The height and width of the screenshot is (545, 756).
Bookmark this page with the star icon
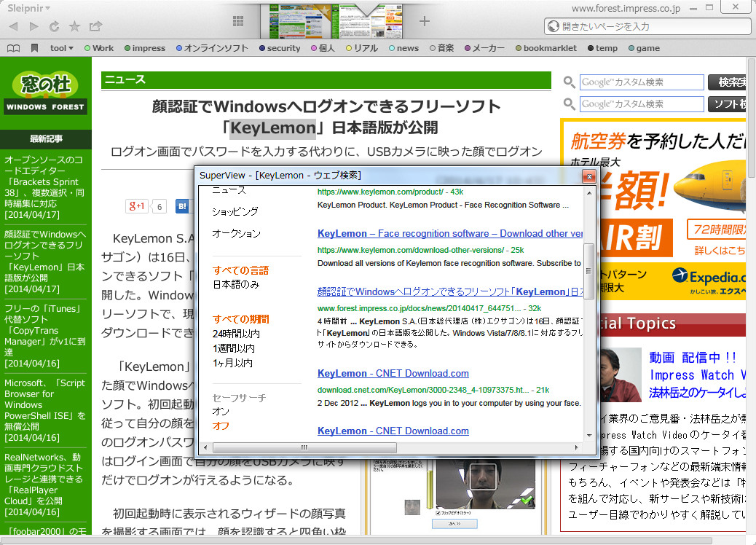pyautogui.click(x=75, y=26)
